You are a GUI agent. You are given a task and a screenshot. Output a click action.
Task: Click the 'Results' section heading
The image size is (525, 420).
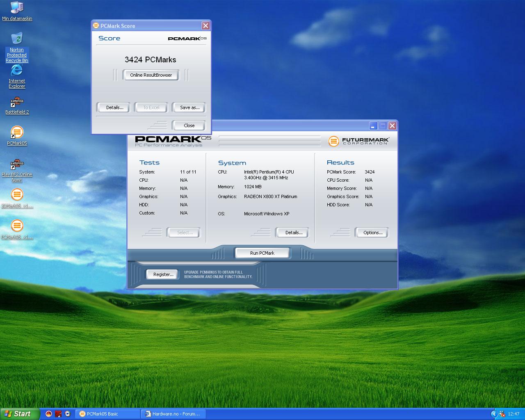click(x=340, y=162)
